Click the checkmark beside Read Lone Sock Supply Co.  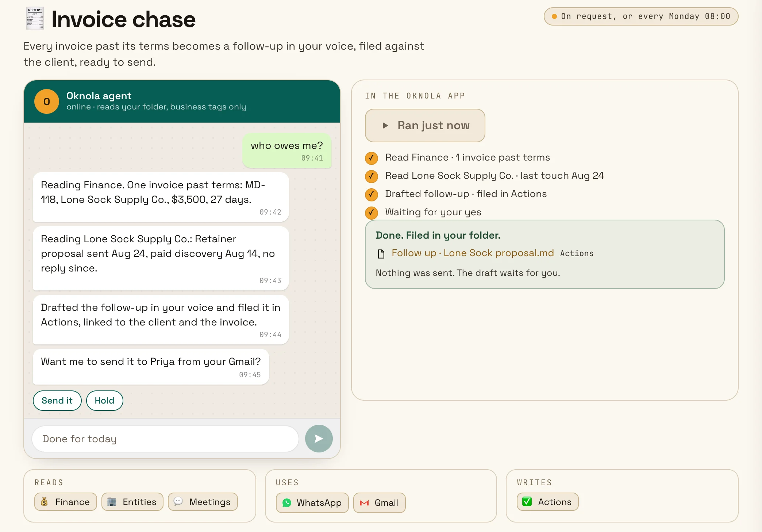click(x=372, y=176)
